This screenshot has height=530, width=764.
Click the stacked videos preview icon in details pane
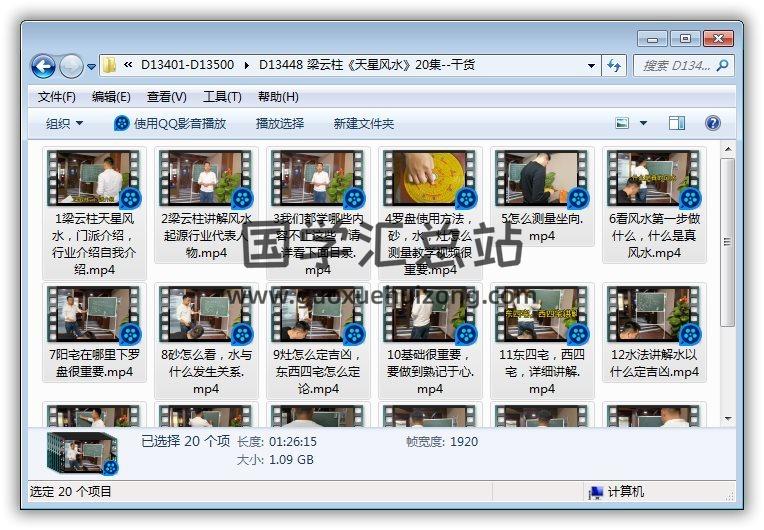pos(83,453)
